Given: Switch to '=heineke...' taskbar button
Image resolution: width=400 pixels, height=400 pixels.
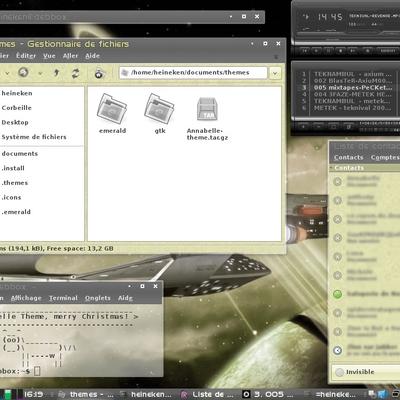Looking at the screenshot, I should 331,395.
